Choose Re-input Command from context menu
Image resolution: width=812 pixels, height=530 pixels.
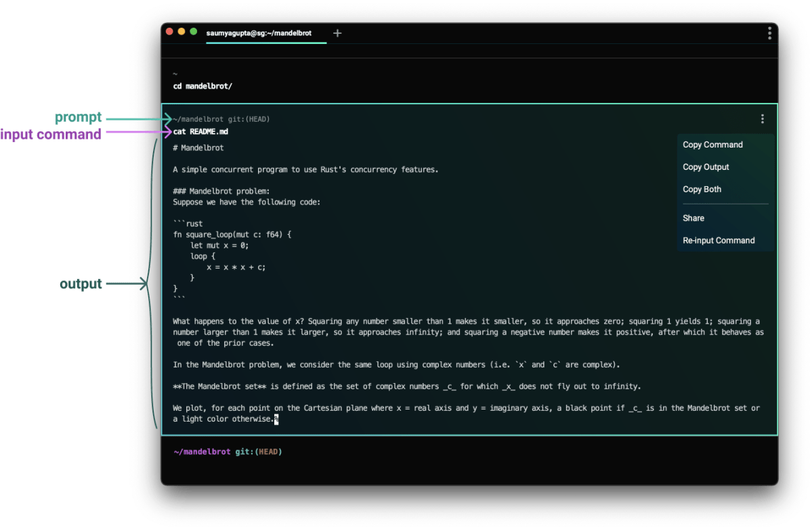(719, 241)
